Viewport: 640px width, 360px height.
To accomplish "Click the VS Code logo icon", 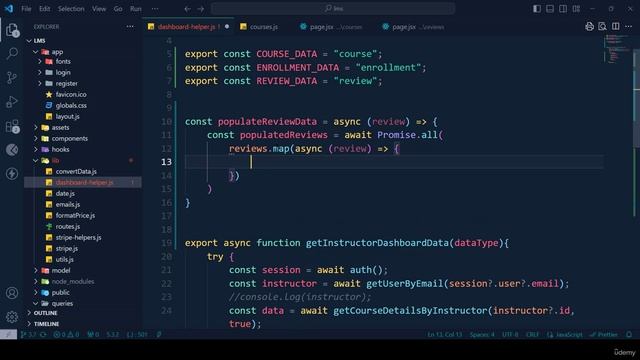I will tap(9, 9).
